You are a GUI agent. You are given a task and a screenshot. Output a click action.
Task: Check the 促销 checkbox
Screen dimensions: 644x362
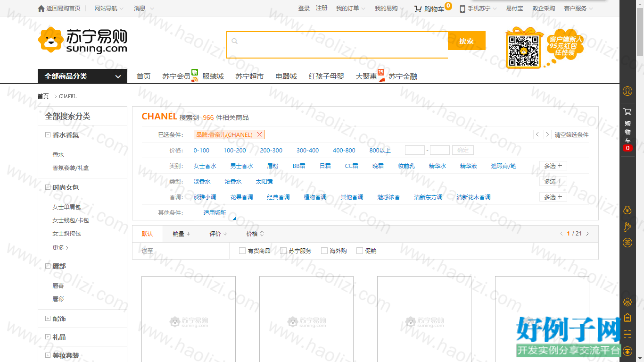[x=360, y=251]
